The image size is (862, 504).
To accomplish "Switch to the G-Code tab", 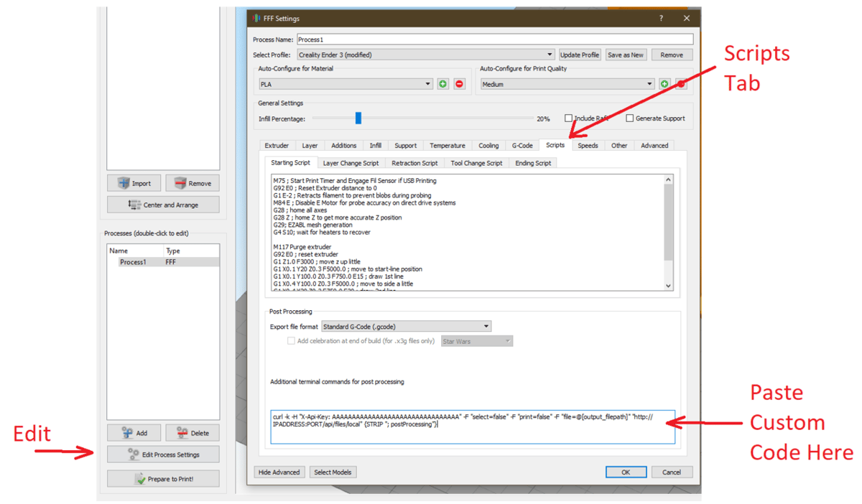I will (x=522, y=146).
